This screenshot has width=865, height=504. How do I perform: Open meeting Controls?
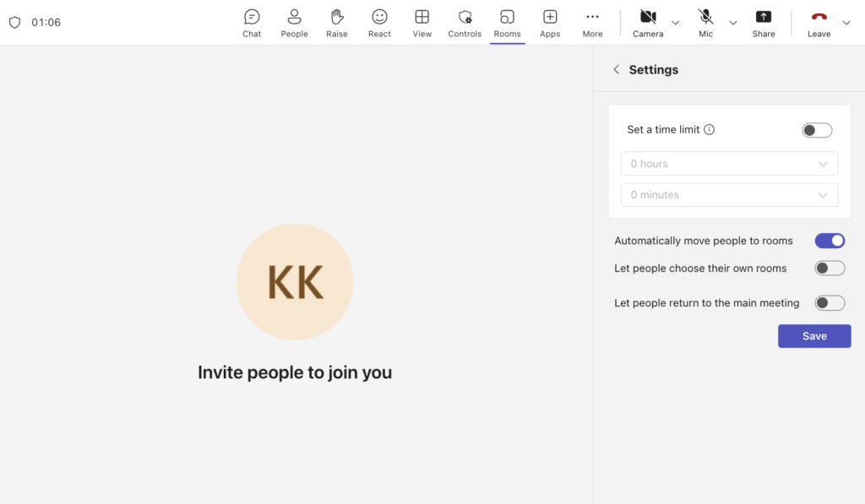pos(465,23)
